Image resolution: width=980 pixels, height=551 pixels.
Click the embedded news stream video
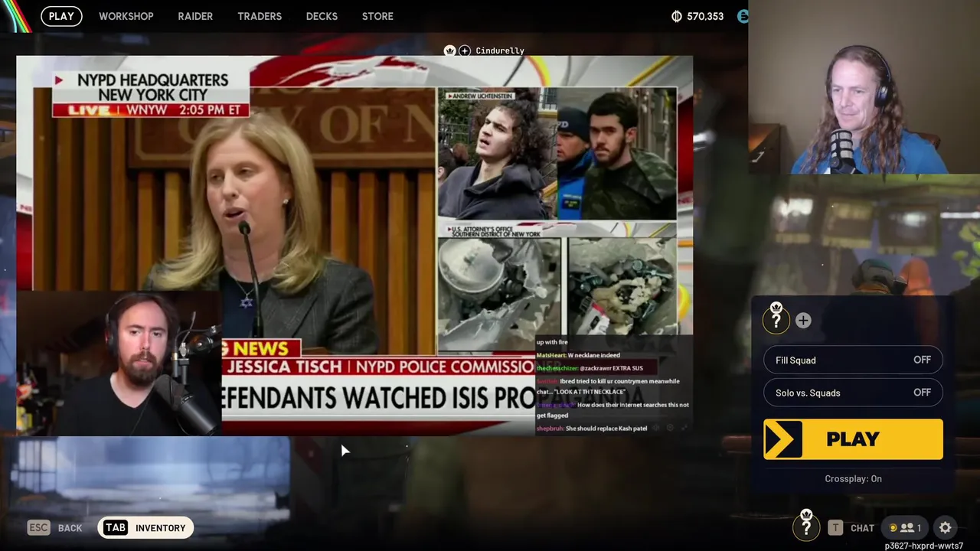(354, 245)
